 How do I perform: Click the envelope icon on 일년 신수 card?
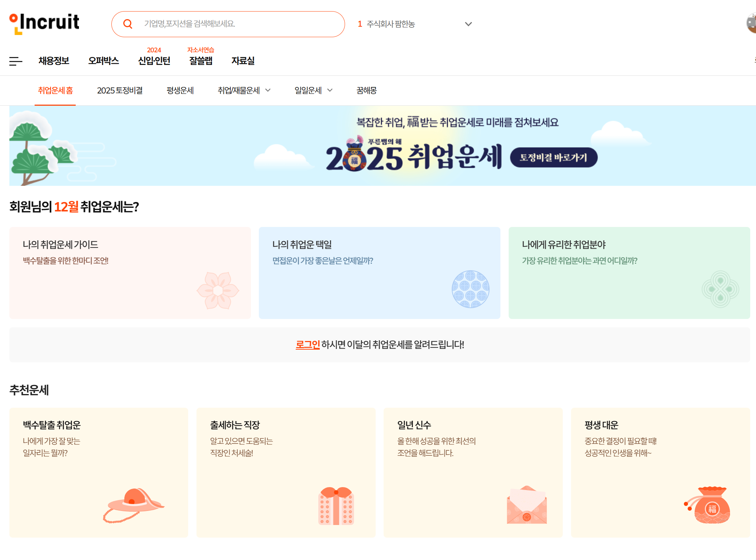click(527, 505)
